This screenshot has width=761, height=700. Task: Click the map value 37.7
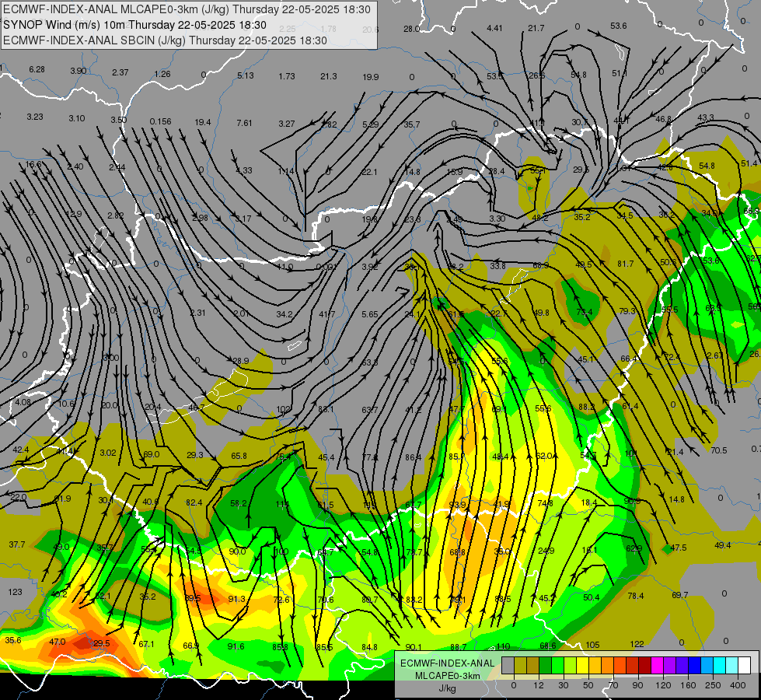pyautogui.click(x=17, y=544)
